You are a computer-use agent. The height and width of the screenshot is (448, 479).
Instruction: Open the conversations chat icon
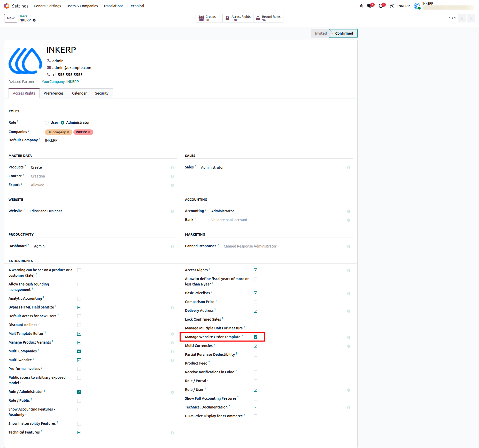point(369,6)
